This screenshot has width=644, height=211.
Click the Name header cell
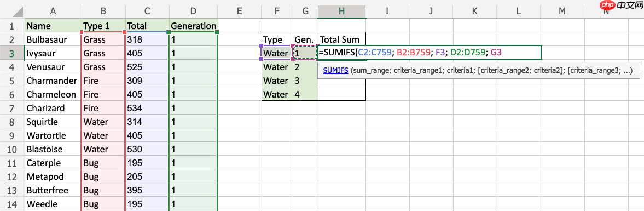coord(53,26)
